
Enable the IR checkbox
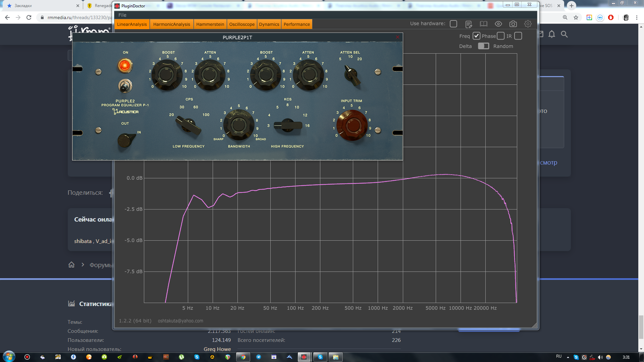click(x=518, y=36)
